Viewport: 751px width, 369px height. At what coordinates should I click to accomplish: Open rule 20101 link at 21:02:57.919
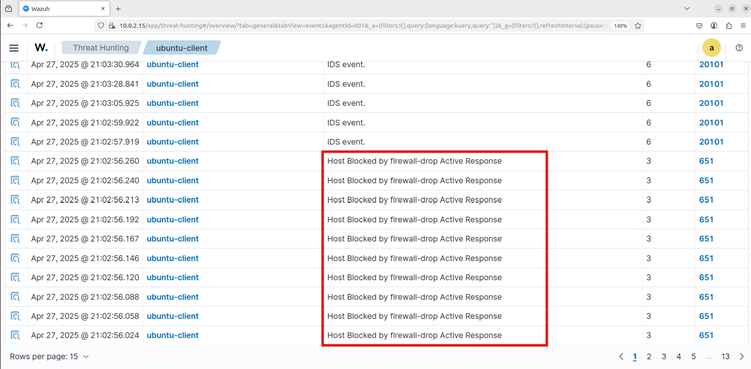pyautogui.click(x=711, y=142)
